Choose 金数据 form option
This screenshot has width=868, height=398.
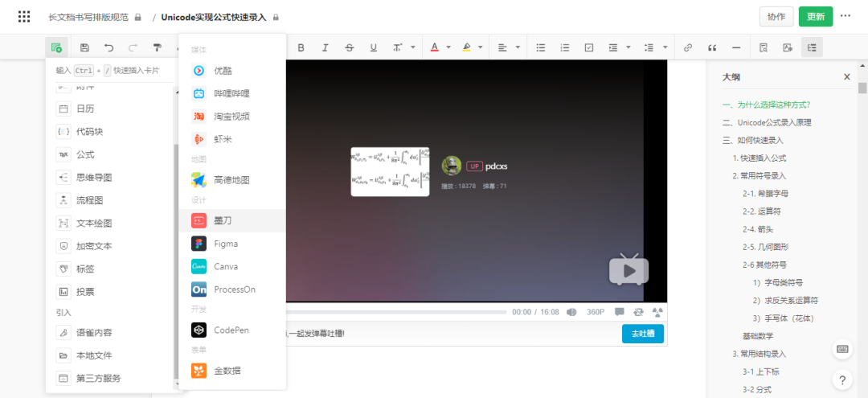232,371
